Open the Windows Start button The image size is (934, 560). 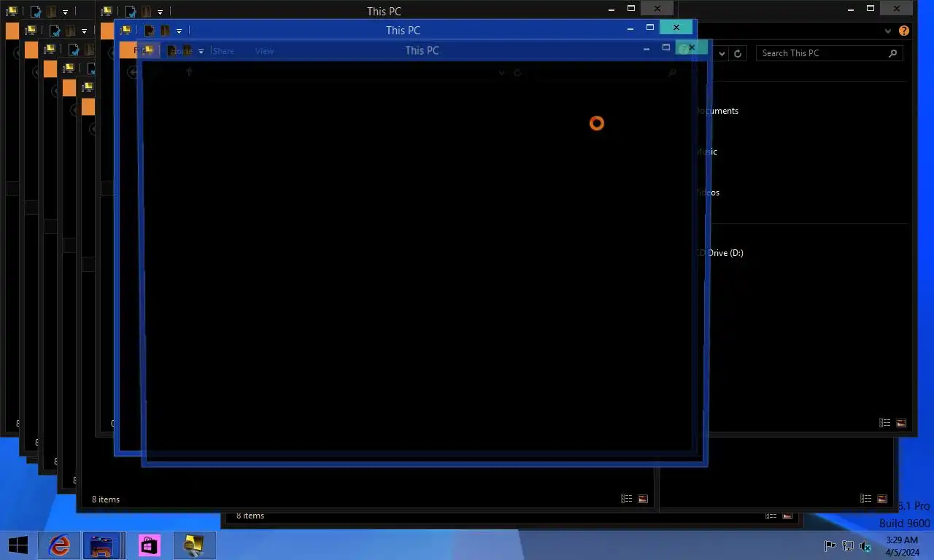coord(18,545)
